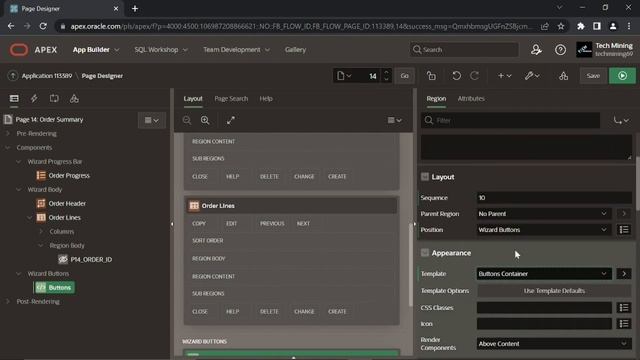Viewport: 640px width, 360px height.
Task: Open the page selector document dropdown
Action: tap(344, 76)
